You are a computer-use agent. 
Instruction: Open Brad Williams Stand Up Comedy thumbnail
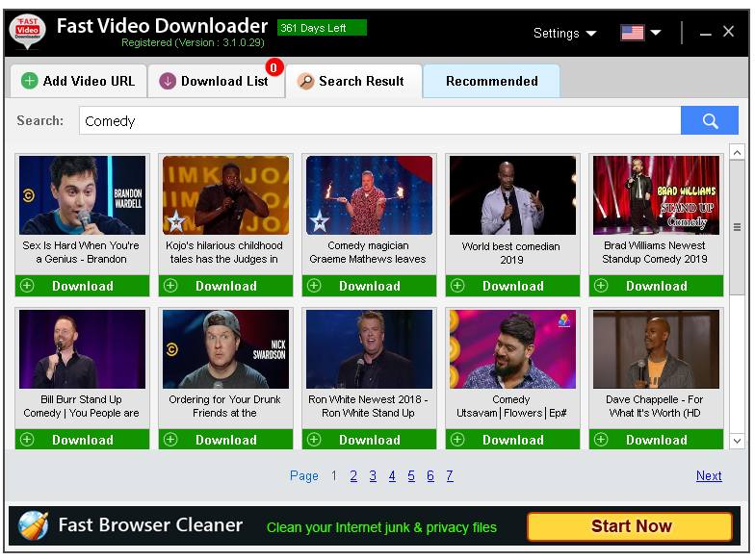tap(657, 195)
